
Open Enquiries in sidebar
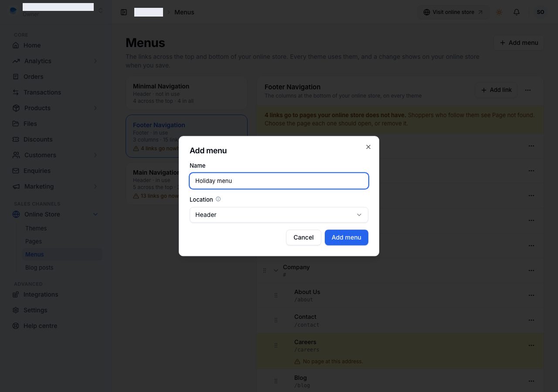(x=56, y=171)
